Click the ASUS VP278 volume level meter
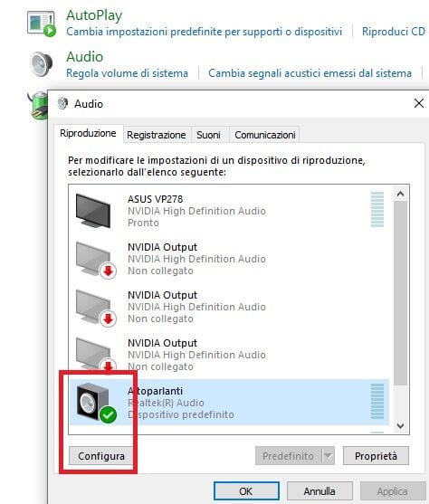Screen dimensions: 429x504 (x=377, y=210)
